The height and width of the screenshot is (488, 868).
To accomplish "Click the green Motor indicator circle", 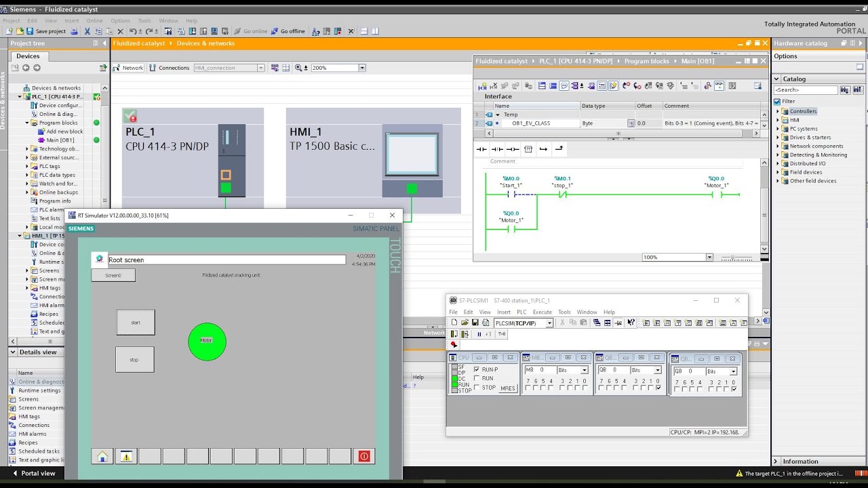I will (x=207, y=342).
